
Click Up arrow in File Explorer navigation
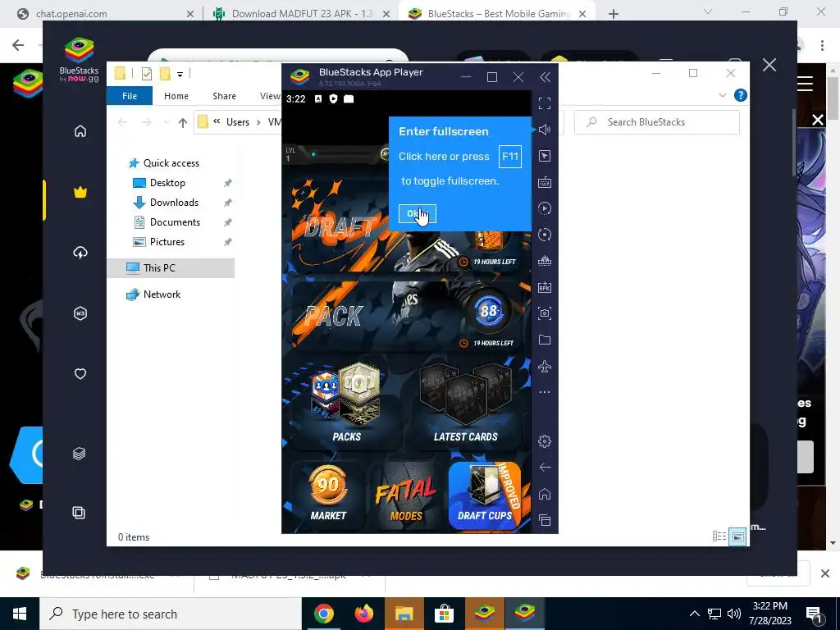click(183, 123)
